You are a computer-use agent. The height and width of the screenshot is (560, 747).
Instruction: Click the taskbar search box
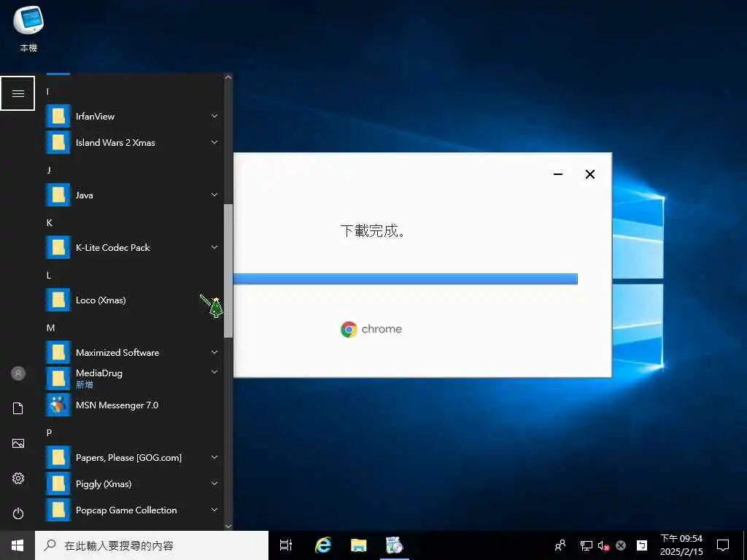(x=152, y=545)
